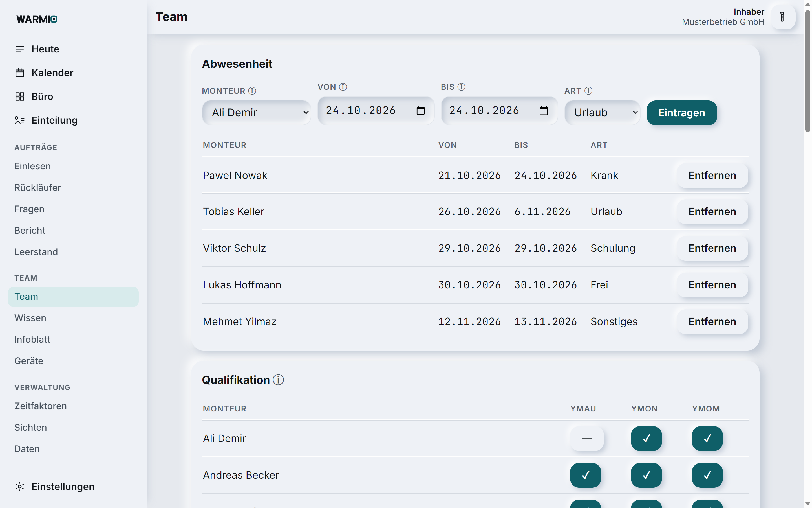Toggle YMON qualification for Andreas Becker

click(646, 475)
